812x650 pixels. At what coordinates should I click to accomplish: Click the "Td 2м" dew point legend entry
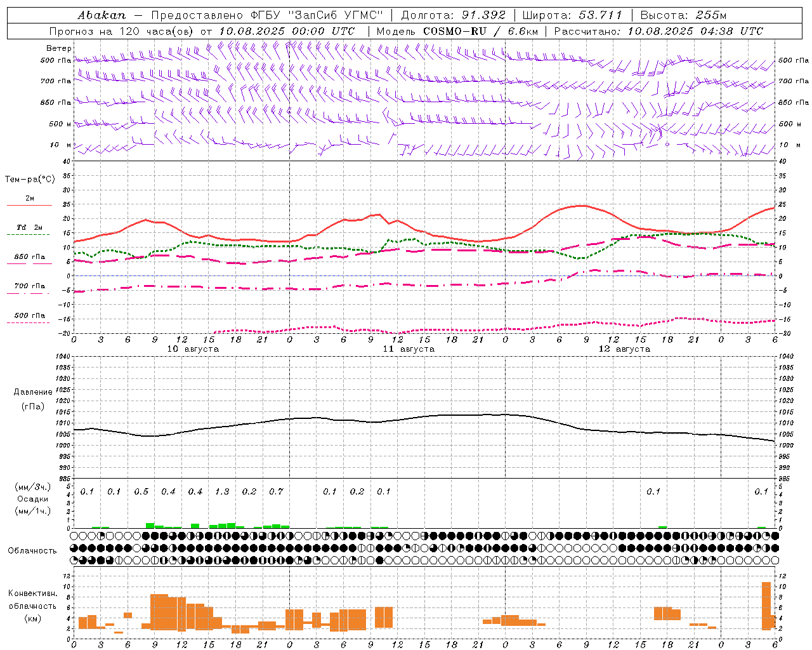[29, 227]
